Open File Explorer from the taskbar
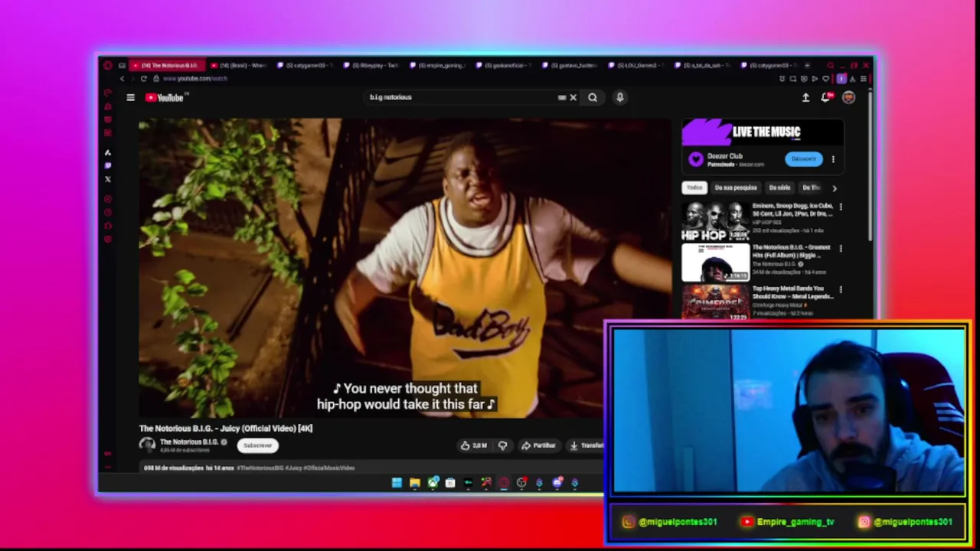 pyautogui.click(x=414, y=483)
